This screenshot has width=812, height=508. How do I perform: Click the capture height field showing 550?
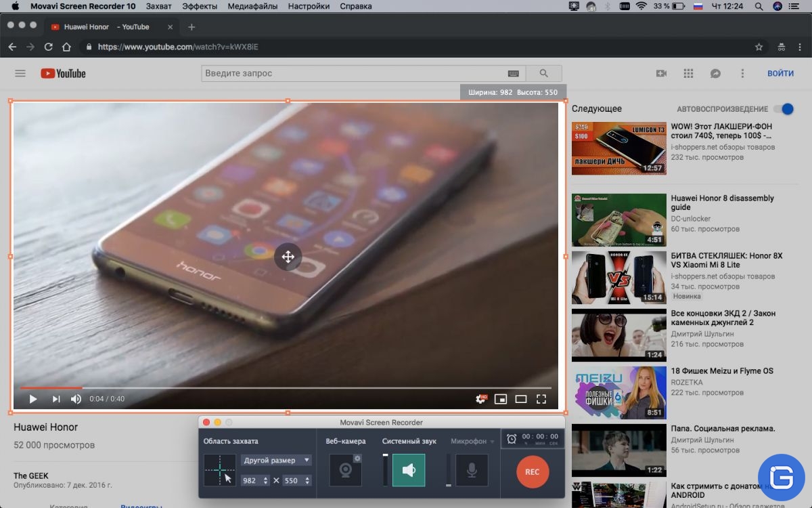click(x=294, y=480)
